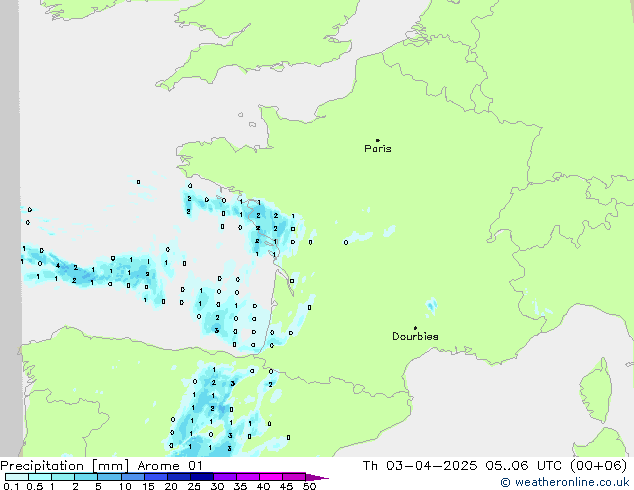Viewport: 634px width, 490px height.
Task: Click the "Precipitation [mm]" title text
Action: pyautogui.click(x=64, y=466)
